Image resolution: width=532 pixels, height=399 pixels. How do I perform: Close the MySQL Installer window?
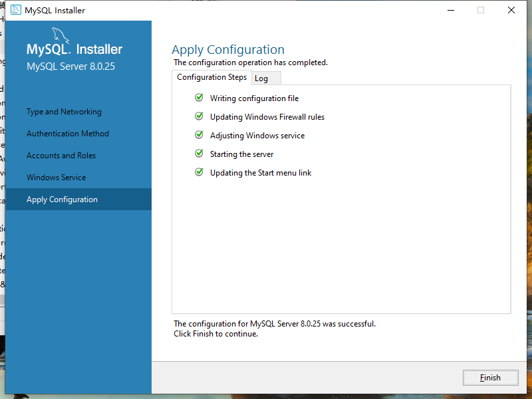point(511,10)
